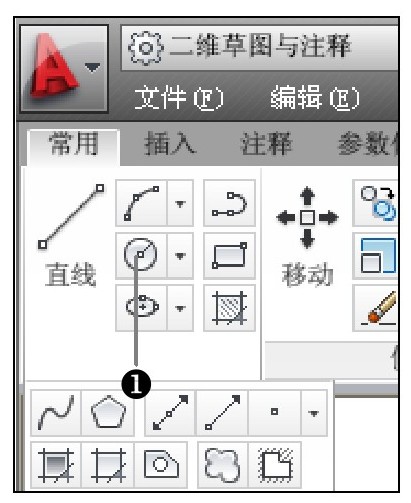Click the Move (移动) tool

tap(307, 234)
